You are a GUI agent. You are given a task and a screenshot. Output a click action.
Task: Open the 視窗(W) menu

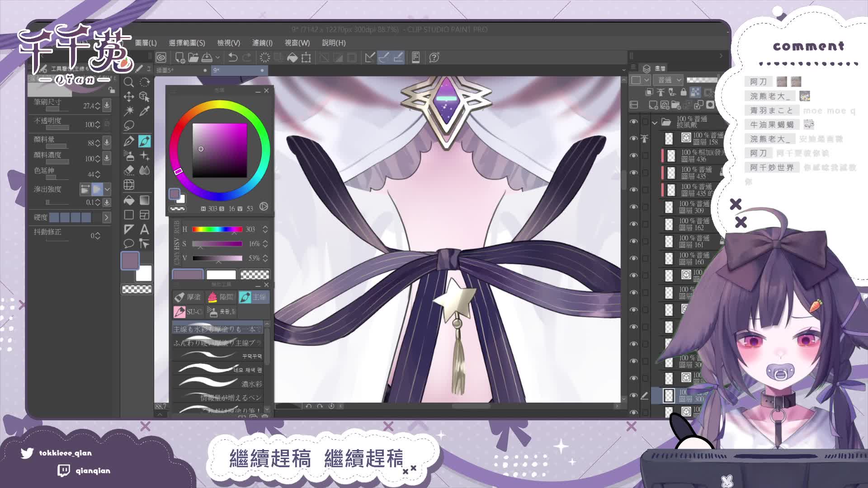[x=297, y=42]
